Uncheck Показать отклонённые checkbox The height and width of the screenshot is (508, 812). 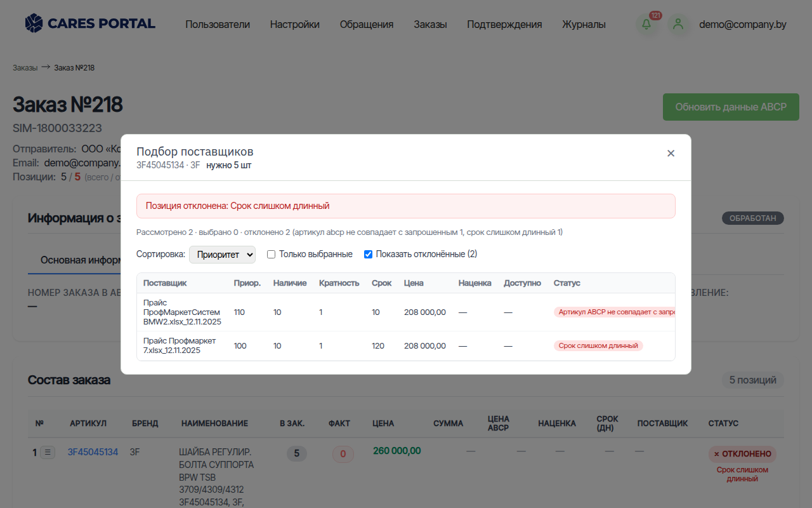[368, 254]
